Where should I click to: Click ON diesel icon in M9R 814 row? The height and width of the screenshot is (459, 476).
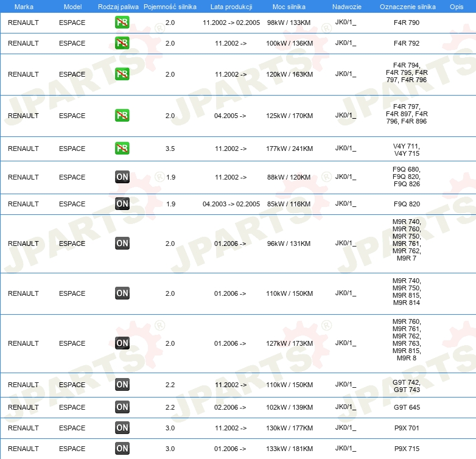pyautogui.click(x=122, y=293)
